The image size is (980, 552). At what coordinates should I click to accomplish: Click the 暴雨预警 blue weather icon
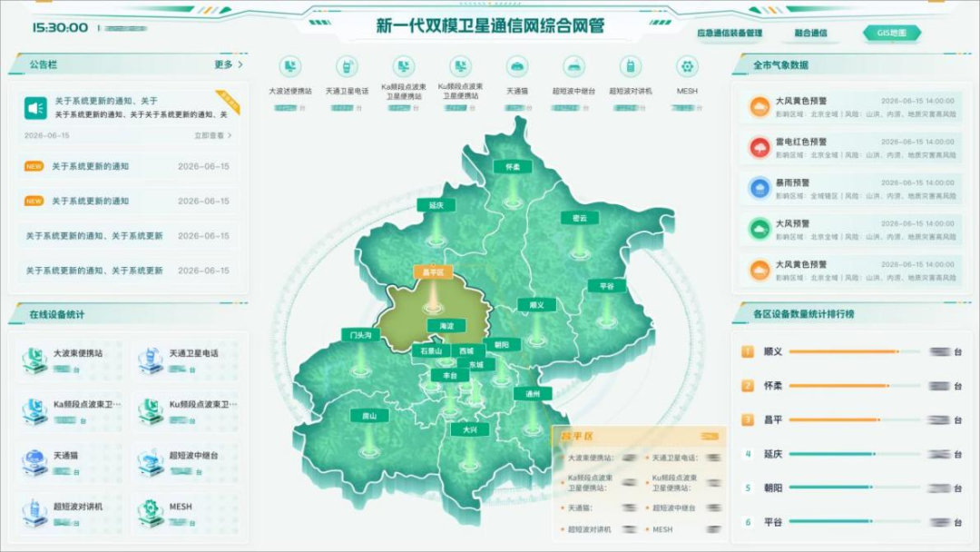click(x=760, y=189)
